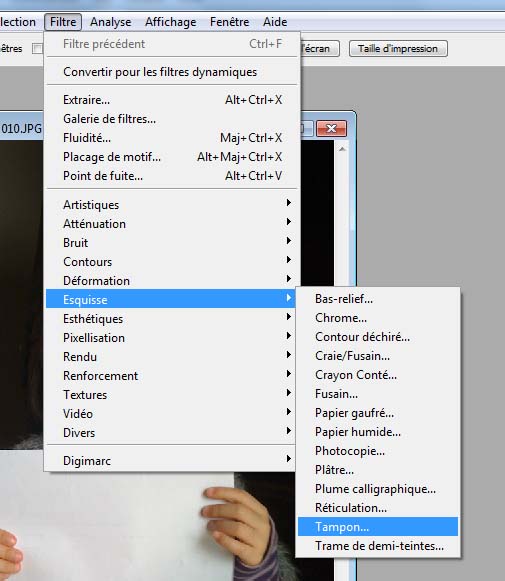Click the Taille d'impression button
The height and width of the screenshot is (581, 505).
pyautogui.click(x=398, y=49)
